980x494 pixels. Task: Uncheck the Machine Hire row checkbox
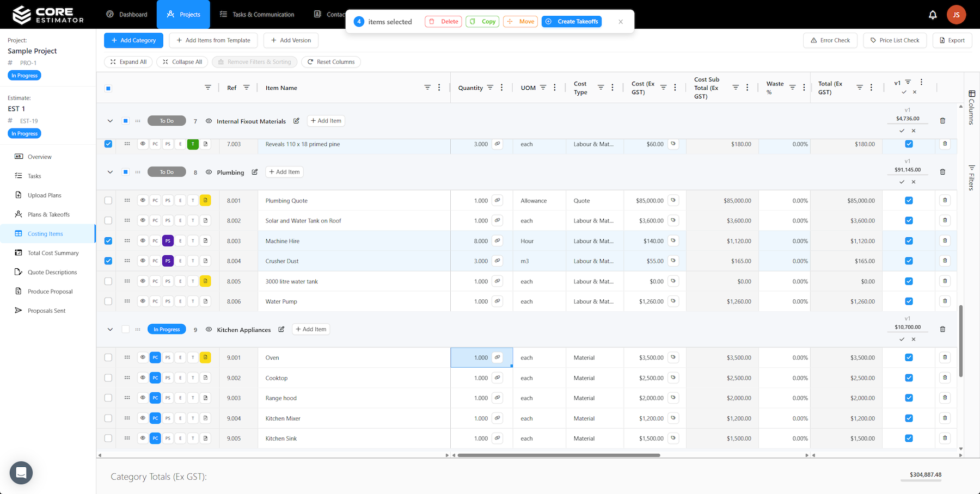[x=108, y=240]
